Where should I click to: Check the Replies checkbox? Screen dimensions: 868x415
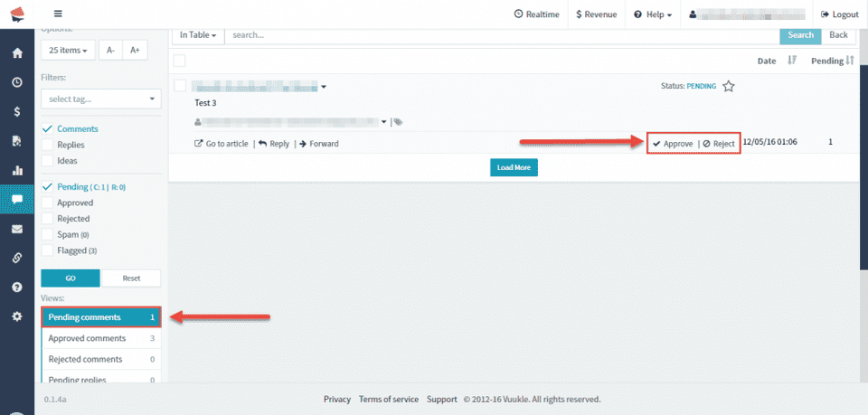[48, 145]
